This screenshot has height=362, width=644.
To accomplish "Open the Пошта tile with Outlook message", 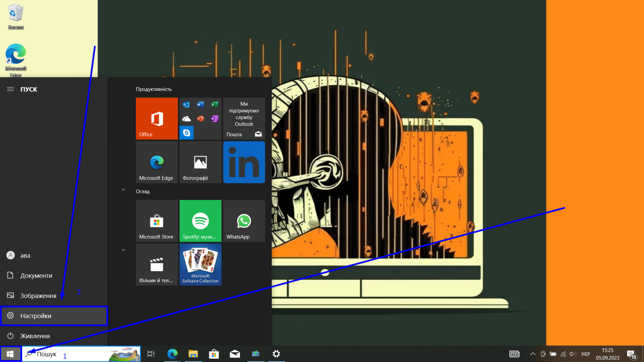I will [244, 118].
